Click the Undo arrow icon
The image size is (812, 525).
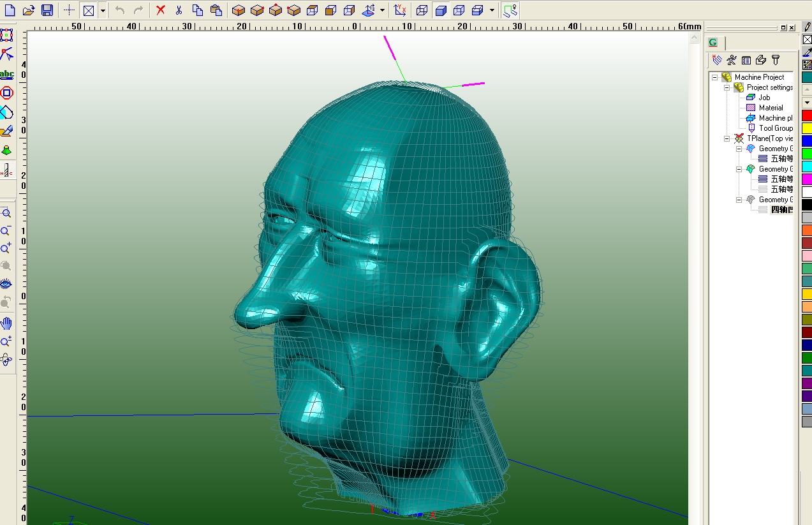click(119, 10)
